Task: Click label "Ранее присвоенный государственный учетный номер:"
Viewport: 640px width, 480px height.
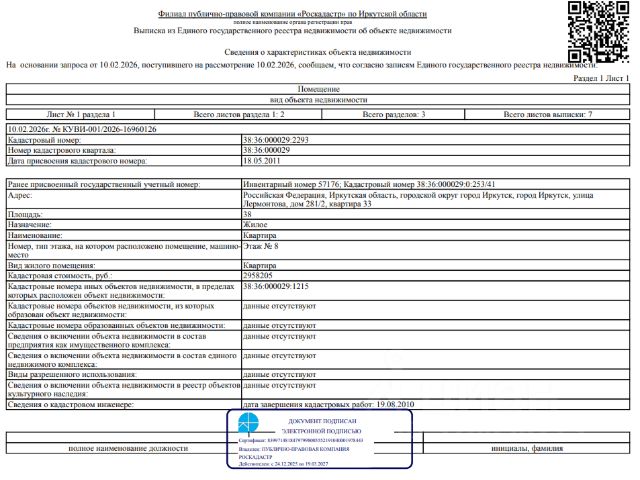Action: (x=104, y=184)
